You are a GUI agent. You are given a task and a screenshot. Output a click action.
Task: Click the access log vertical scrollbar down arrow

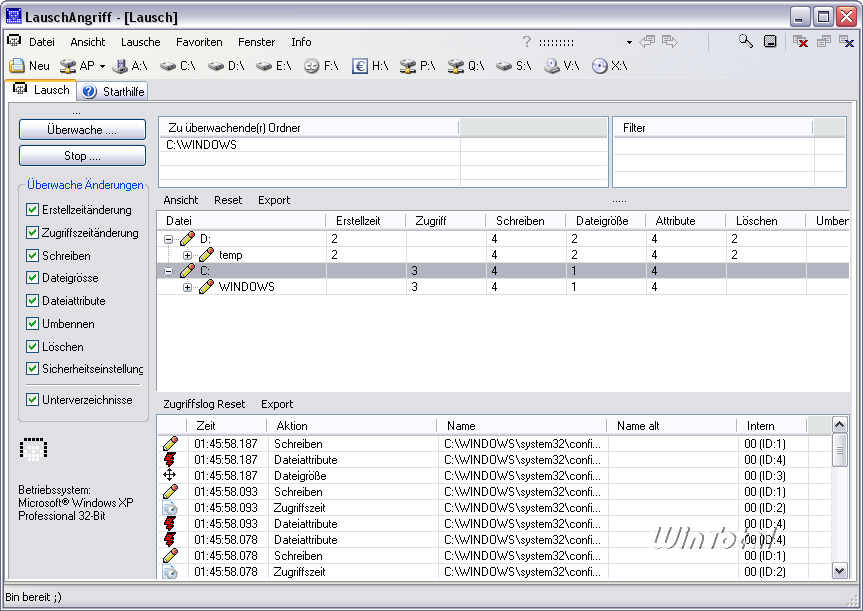(x=839, y=570)
